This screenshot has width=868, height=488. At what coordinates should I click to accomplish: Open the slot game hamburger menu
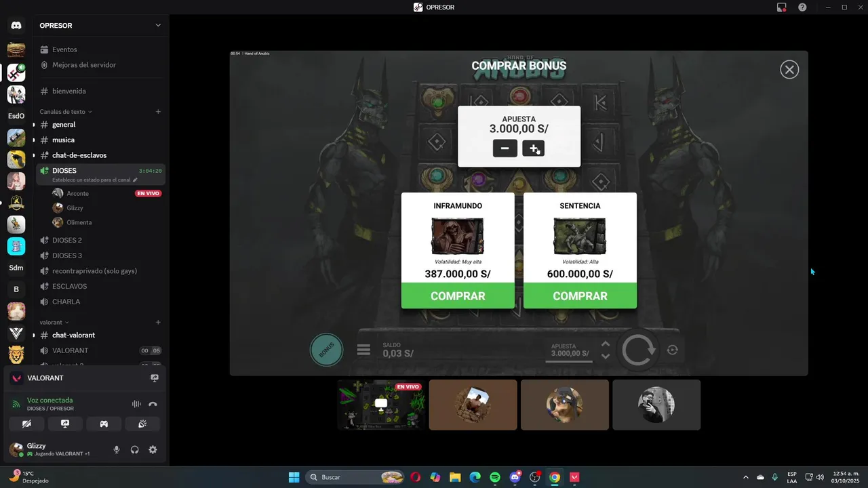click(x=363, y=350)
